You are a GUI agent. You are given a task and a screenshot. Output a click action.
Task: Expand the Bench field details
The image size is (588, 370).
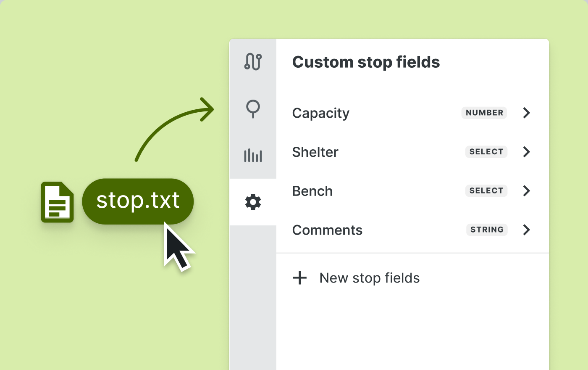coord(526,191)
